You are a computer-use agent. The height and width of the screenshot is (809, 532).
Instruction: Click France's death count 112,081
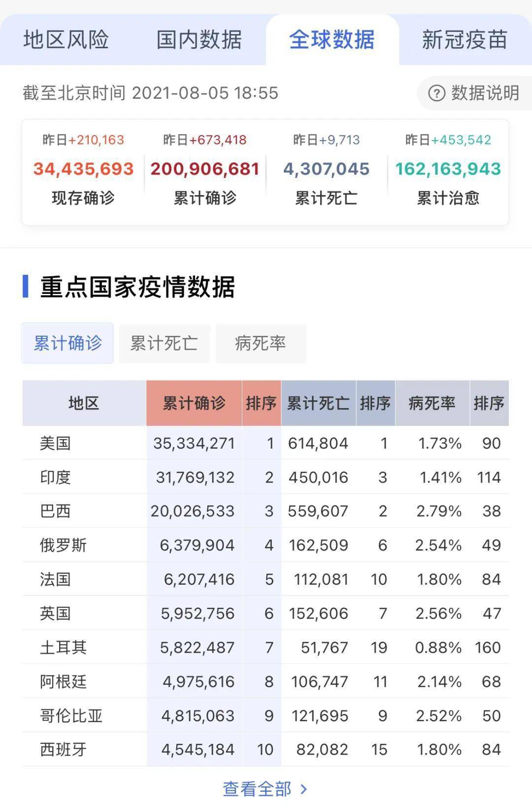(321, 579)
